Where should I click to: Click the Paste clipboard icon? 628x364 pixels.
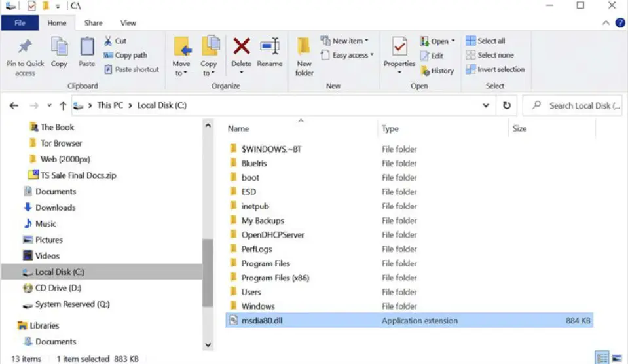point(86,47)
